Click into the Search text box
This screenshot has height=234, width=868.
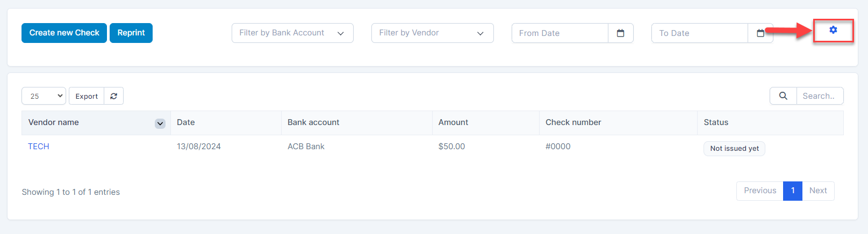click(x=820, y=96)
